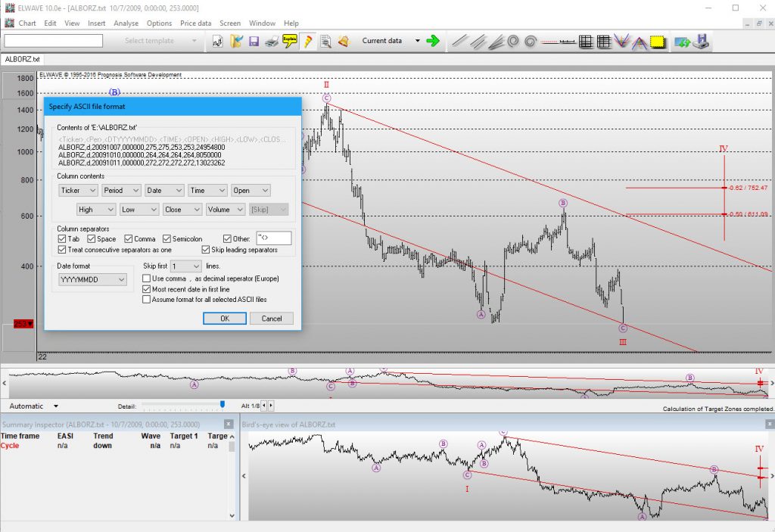The image size is (775, 532).
Task: Open the Ticker column dropdown
Action: tap(78, 191)
